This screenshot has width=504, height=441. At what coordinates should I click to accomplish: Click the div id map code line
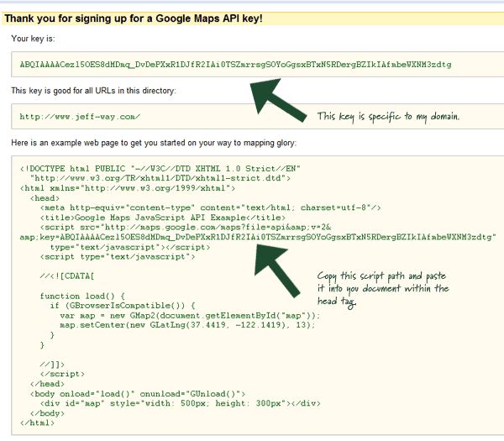point(181,403)
